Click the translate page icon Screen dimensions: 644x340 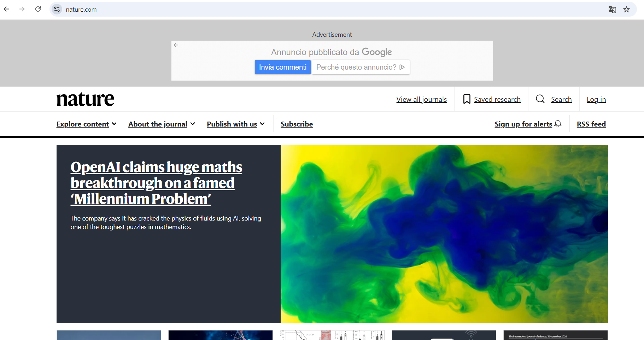coord(612,9)
